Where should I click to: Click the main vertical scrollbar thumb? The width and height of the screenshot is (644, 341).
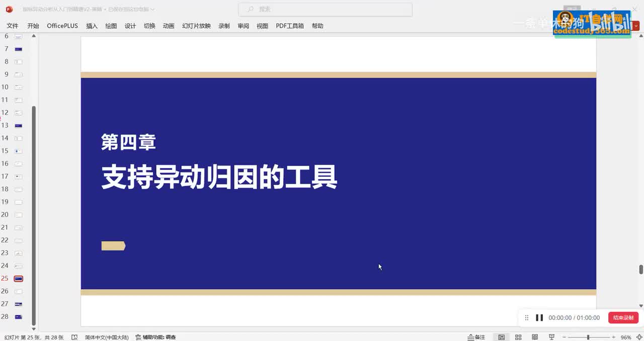[x=641, y=269]
